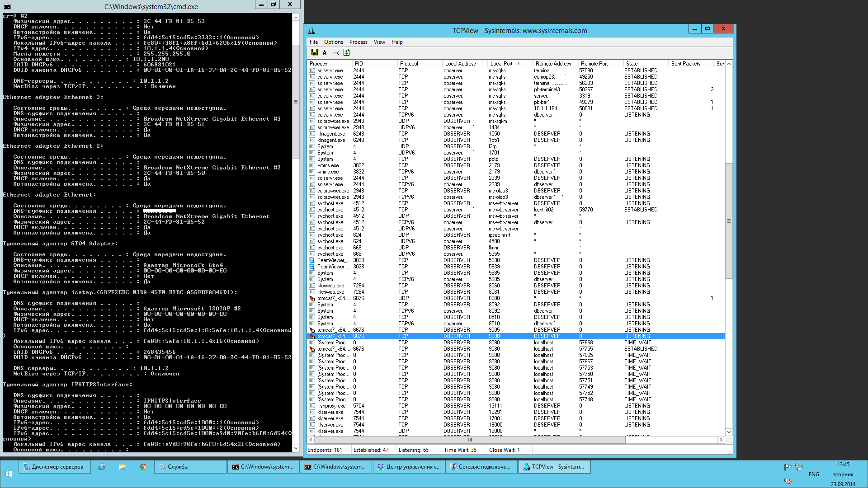Click the green Refresh toolbar icon
Viewport: 868px width, 488px height.
tap(347, 52)
